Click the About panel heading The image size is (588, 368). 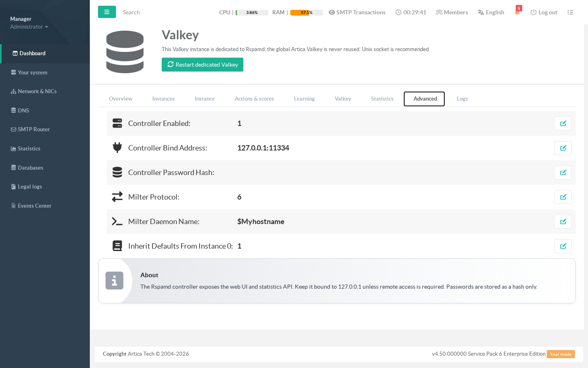pos(149,275)
